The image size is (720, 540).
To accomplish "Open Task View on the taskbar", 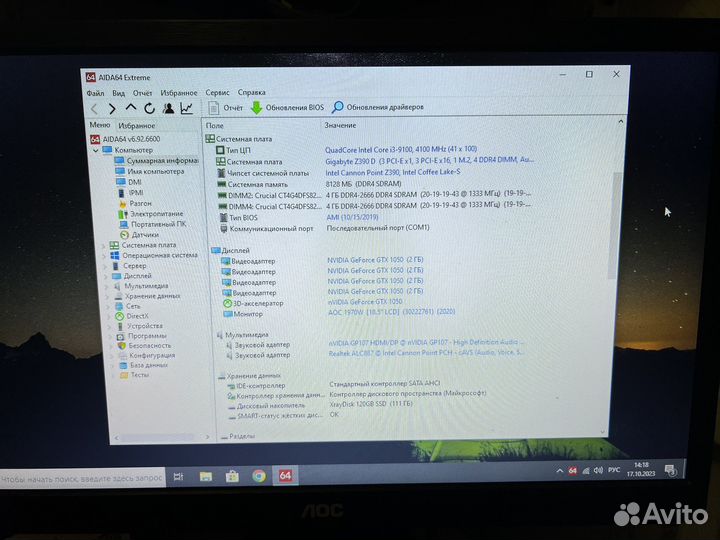I will coord(178,477).
